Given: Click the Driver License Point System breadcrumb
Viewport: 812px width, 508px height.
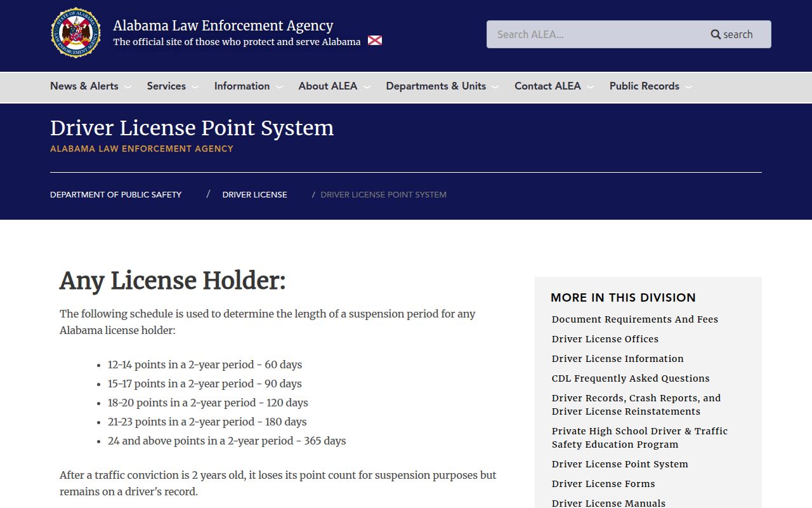Looking at the screenshot, I should (383, 194).
